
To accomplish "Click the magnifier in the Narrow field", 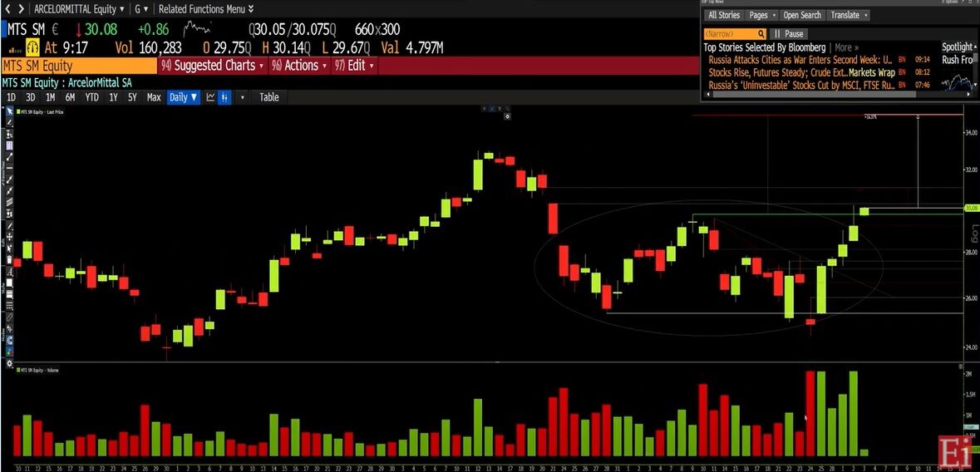I will point(761,34).
